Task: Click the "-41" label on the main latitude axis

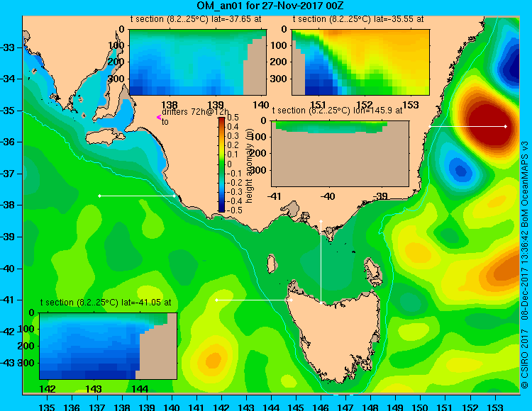Action: point(8,300)
